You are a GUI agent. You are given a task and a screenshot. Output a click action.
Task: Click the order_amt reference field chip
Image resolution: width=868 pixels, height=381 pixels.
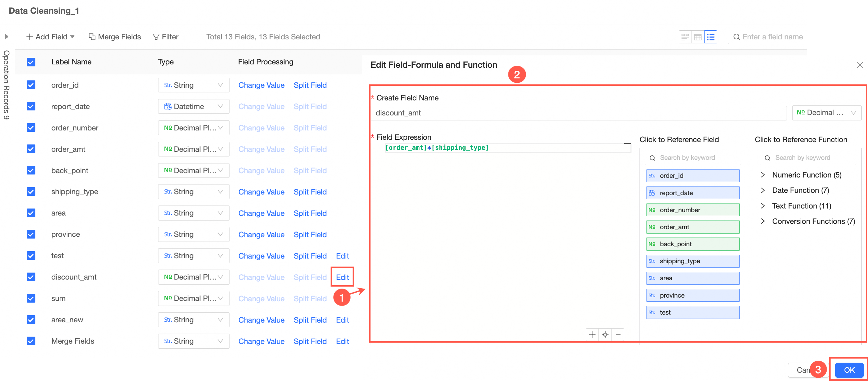[x=693, y=227]
